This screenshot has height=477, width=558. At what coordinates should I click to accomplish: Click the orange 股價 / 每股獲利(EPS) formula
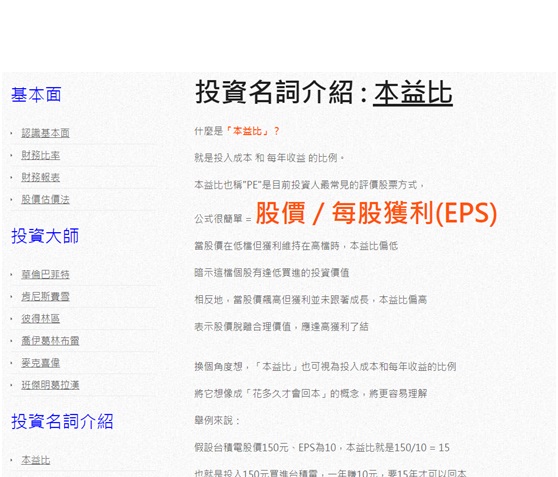376,213
